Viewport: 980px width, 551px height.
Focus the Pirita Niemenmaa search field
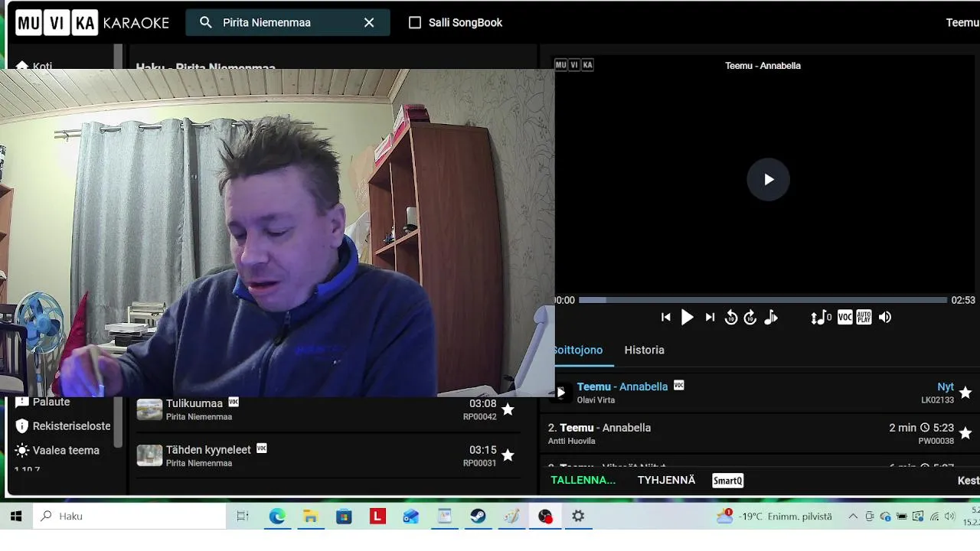(289, 22)
